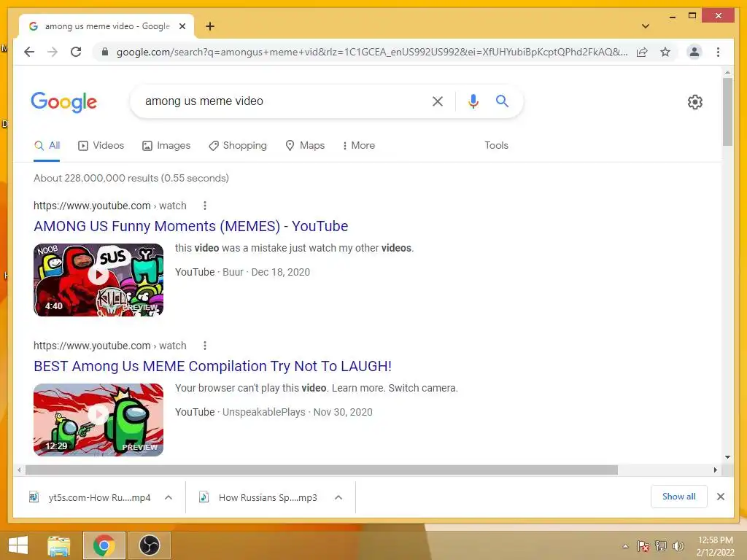The height and width of the screenshot is (560, 747).
Task: Switch to Images results tab
Action: [166, 146]
